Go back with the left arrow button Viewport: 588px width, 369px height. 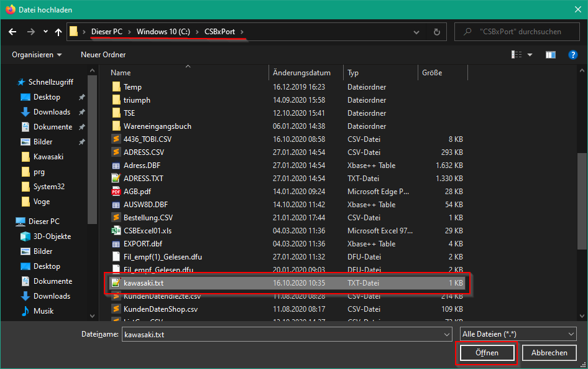12,32
